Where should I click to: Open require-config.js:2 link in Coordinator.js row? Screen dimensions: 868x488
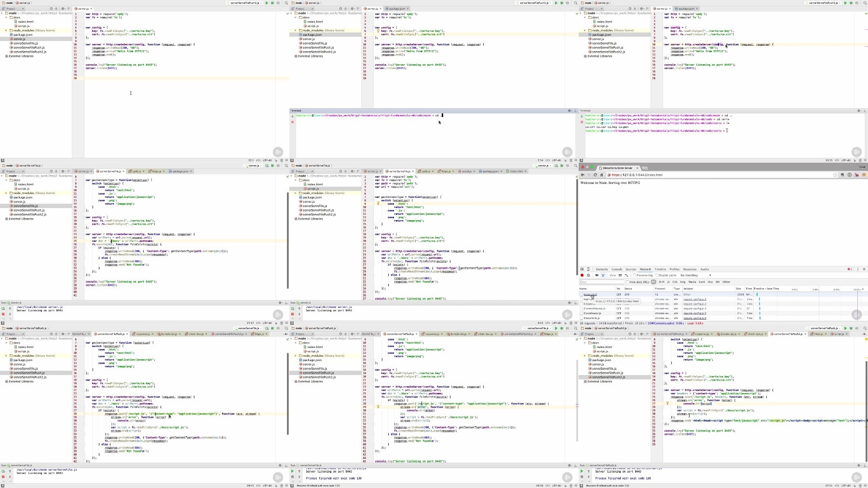[694, 313]
